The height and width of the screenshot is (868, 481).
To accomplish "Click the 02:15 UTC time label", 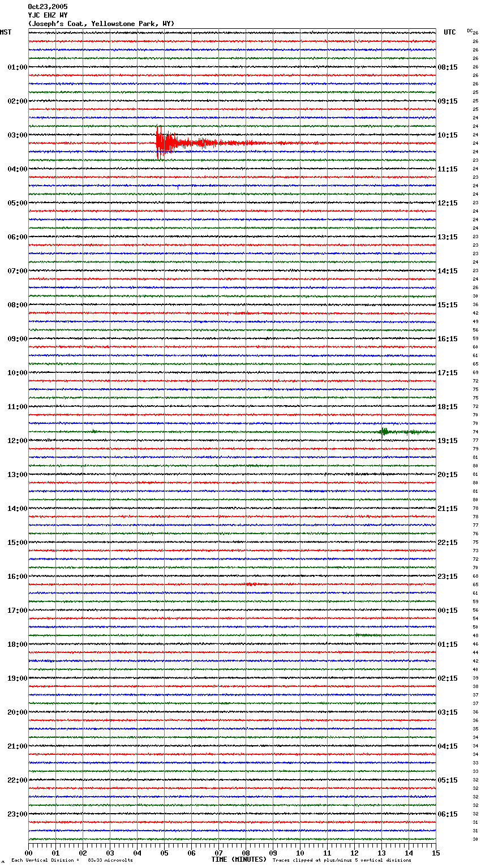I will click(448, 678).
